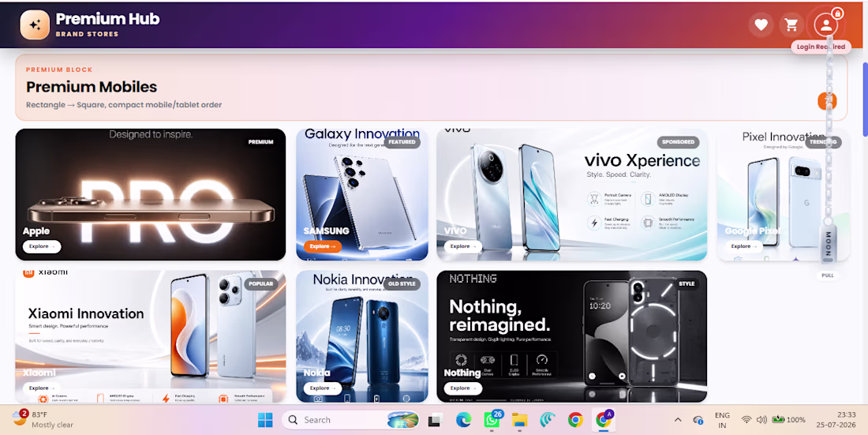Click Explore on the Nokia card

pyautogui.click(x=322, y=388)
